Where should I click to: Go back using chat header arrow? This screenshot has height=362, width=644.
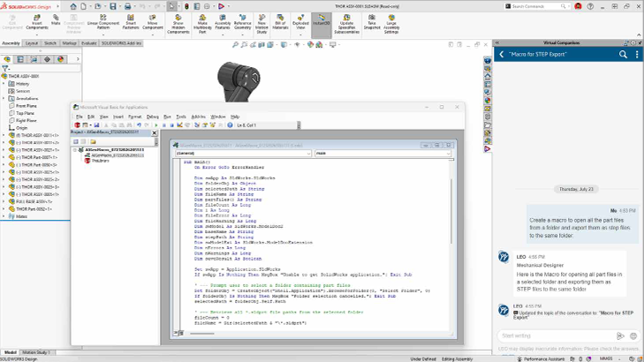pyautogui.click(x=502, y=54)
